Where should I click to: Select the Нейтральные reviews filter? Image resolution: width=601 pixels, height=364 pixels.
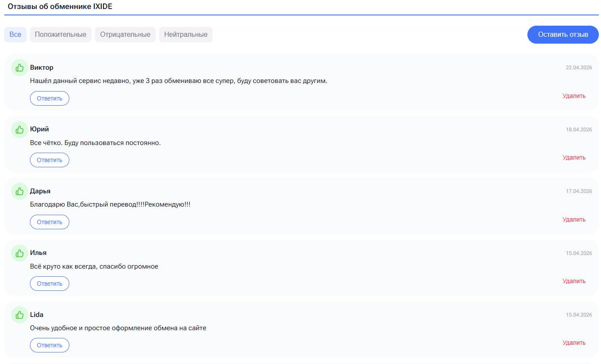(186, 35)
